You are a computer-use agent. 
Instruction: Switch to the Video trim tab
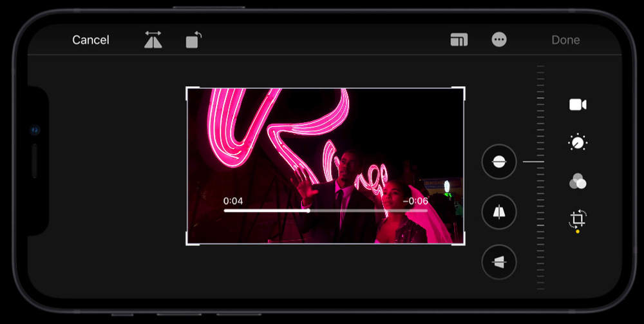(x=578, y=105)
